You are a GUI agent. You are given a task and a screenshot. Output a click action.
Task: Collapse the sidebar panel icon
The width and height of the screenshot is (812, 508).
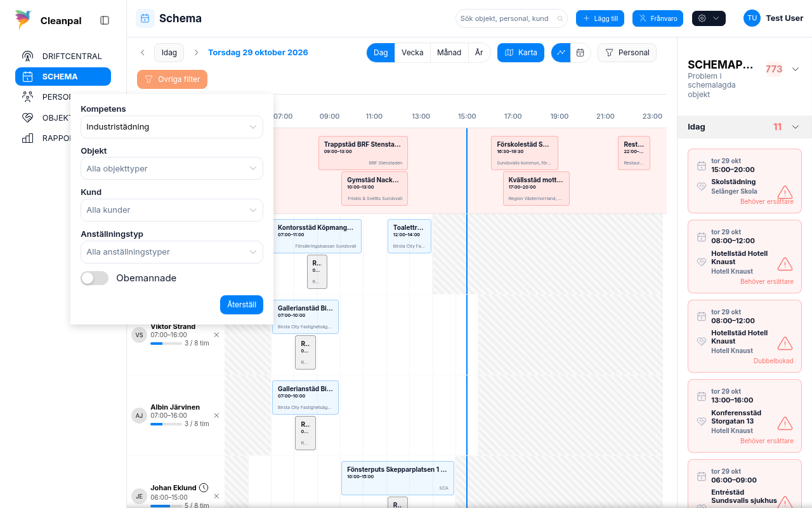105,20
